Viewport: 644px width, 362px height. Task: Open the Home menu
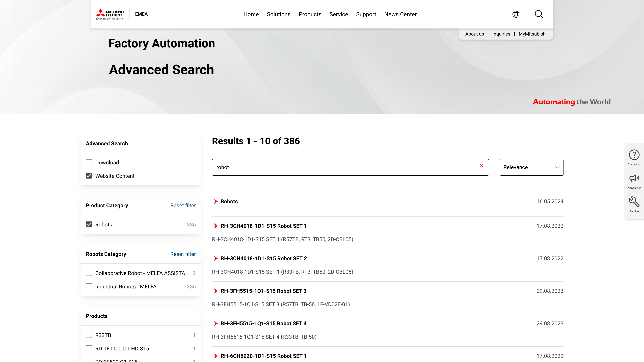tap(251, 14)
